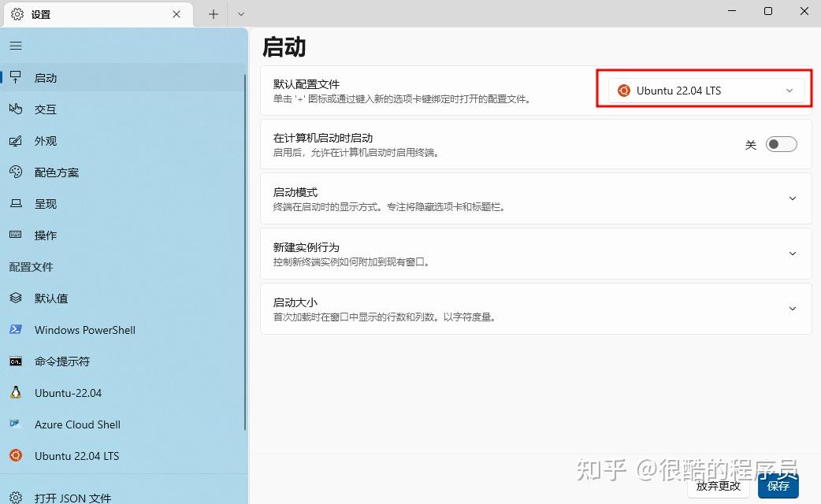Expand the 新建实例行为 section
This screenshot has width=821, height=504.
792,254
